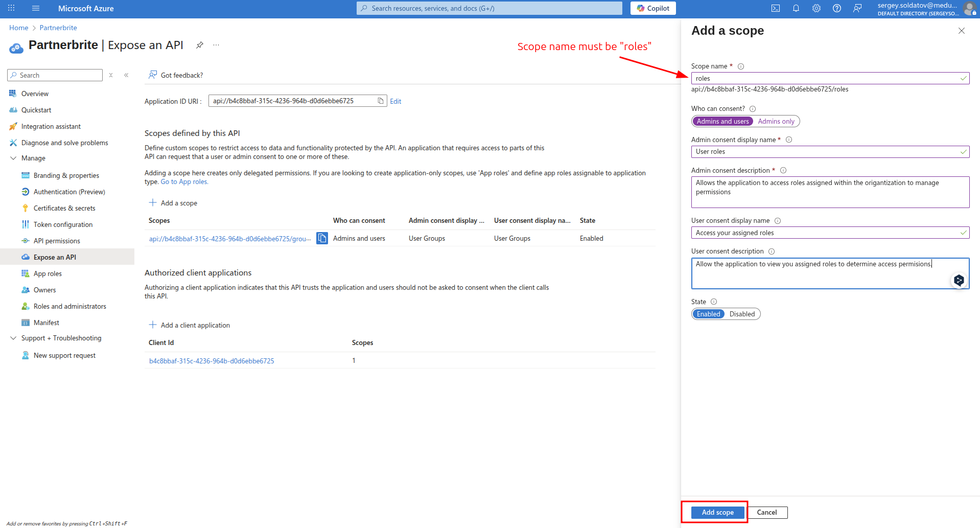Focus the global search resources box
This screenshot has width=980, height=528.
489,8
